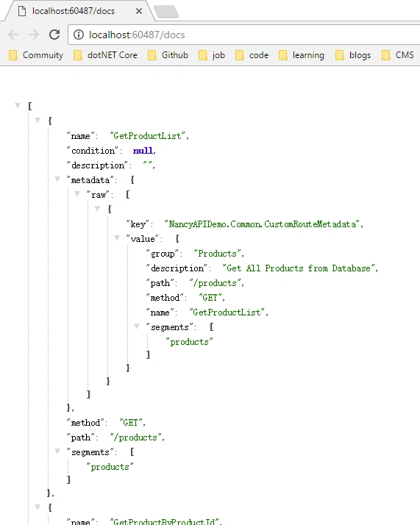This screenshot has width=420, height=525.
Task: Click the "GetProductByProductId" name value
Action: pyautogui.click(x=165, y=521)
